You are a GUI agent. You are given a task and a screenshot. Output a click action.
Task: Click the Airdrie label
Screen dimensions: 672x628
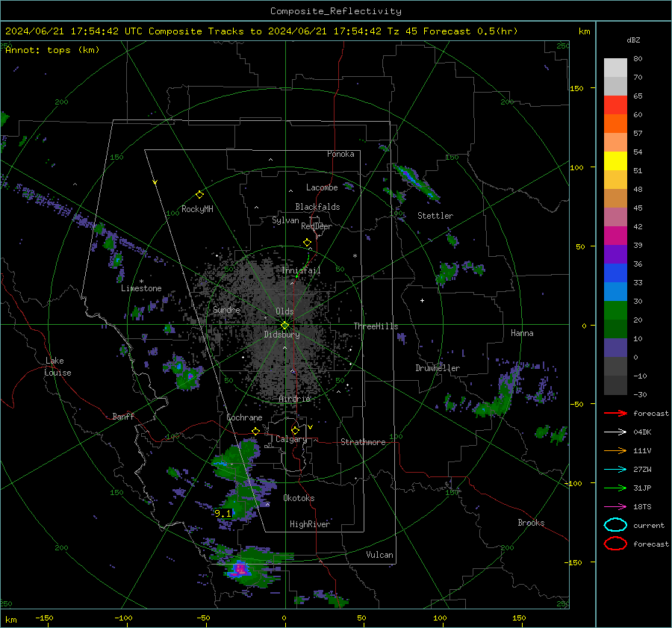[x=294, y=399]
